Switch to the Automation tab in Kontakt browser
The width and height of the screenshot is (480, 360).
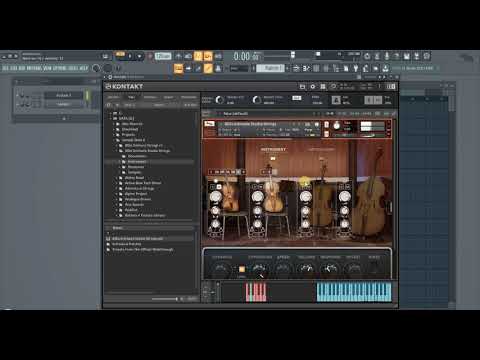(x=189, y=97)
